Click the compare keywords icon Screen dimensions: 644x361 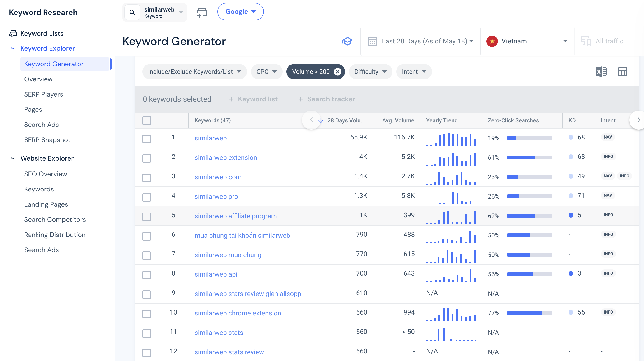click(x=202, y=12)
